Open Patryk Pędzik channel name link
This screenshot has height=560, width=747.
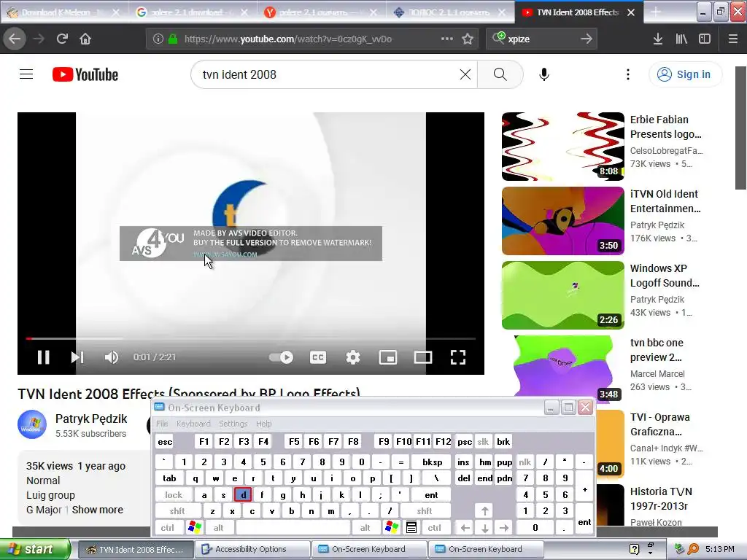click(91, 419)
